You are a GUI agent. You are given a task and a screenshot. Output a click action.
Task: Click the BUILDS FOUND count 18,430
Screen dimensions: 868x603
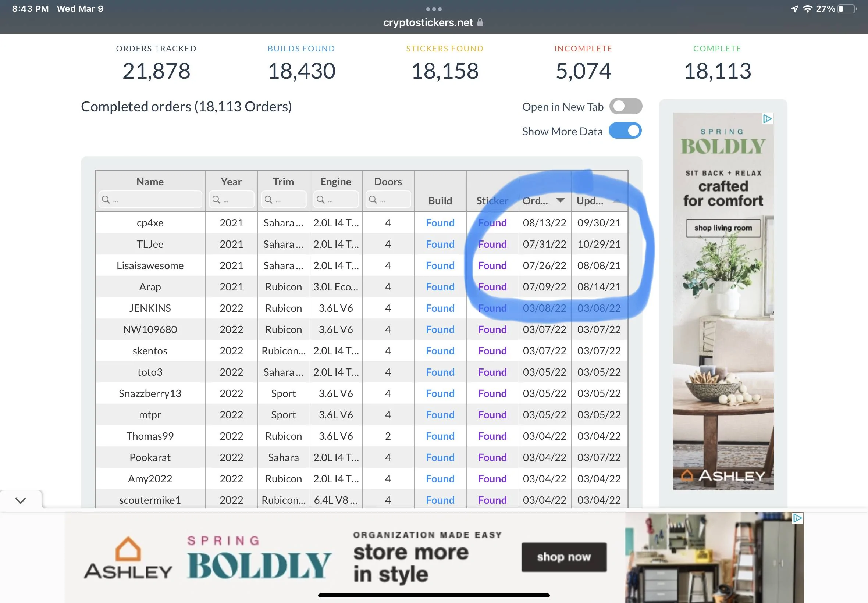(302, 71)
